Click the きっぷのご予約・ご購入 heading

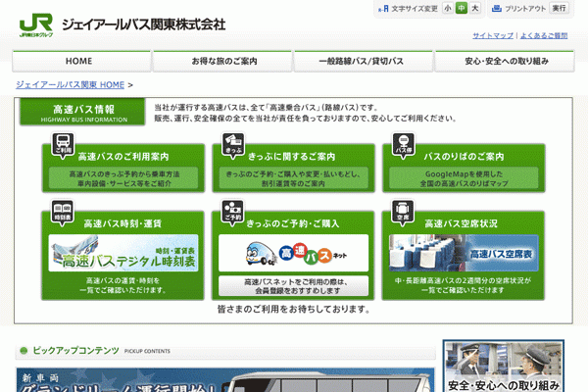click(293, 223)
